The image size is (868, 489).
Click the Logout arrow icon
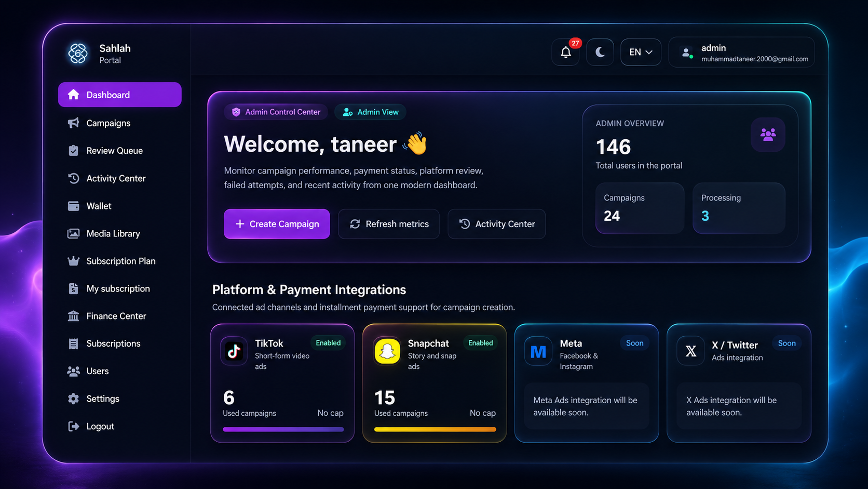[73, 426]
